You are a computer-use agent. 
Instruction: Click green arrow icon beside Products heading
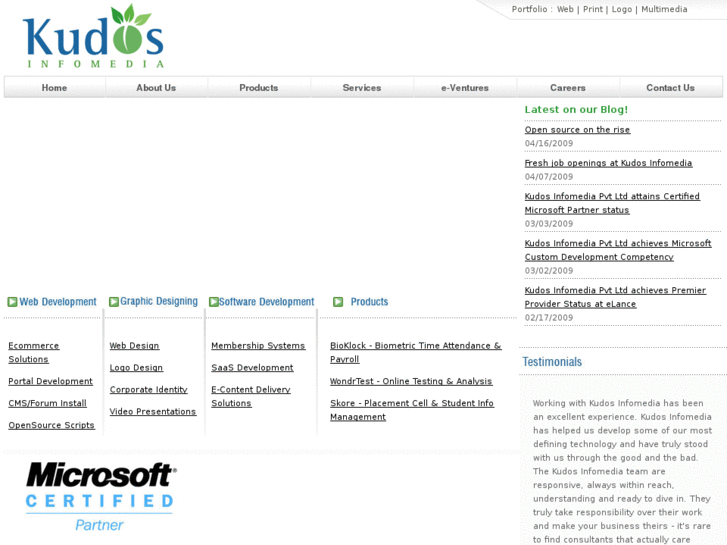coord(338,302)
